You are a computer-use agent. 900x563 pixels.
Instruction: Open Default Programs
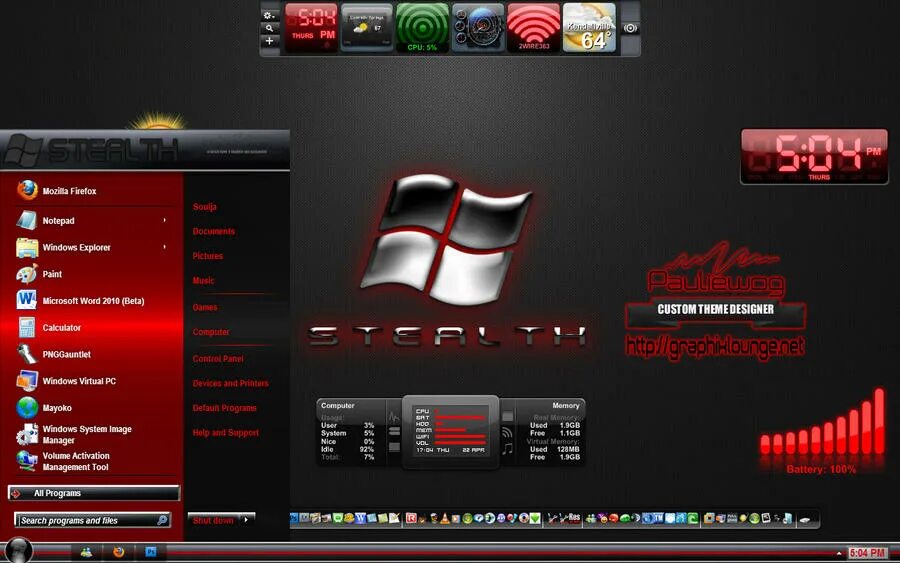[224, 408]
